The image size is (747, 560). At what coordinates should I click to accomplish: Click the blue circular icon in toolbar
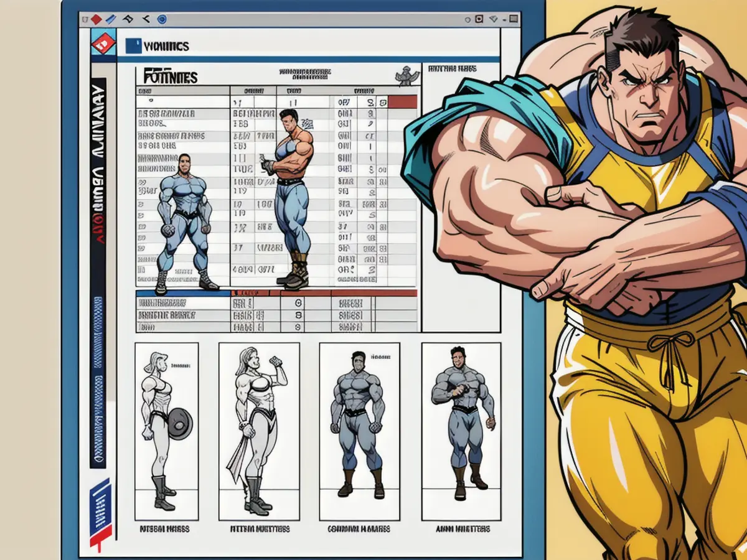pos(162,20)
